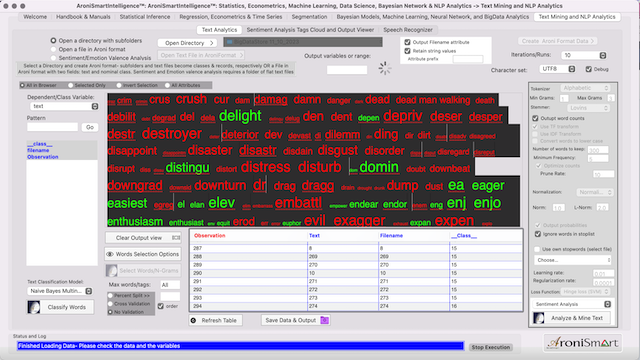Enable Use own stopwords (select file)
This screenshot has width=640, height=360.
(537, 249)
